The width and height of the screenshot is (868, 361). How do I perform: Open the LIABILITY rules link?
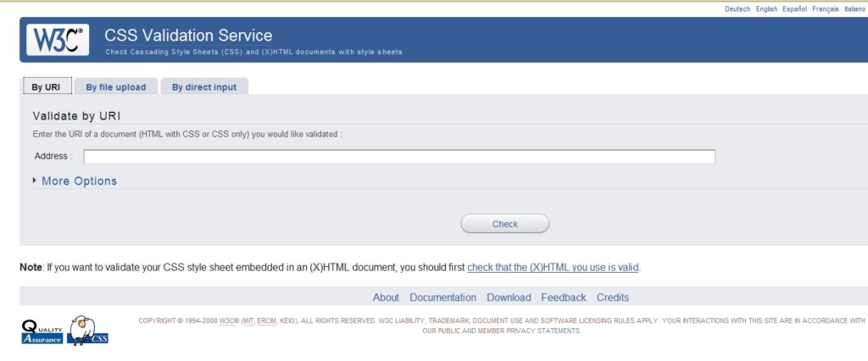409,320
